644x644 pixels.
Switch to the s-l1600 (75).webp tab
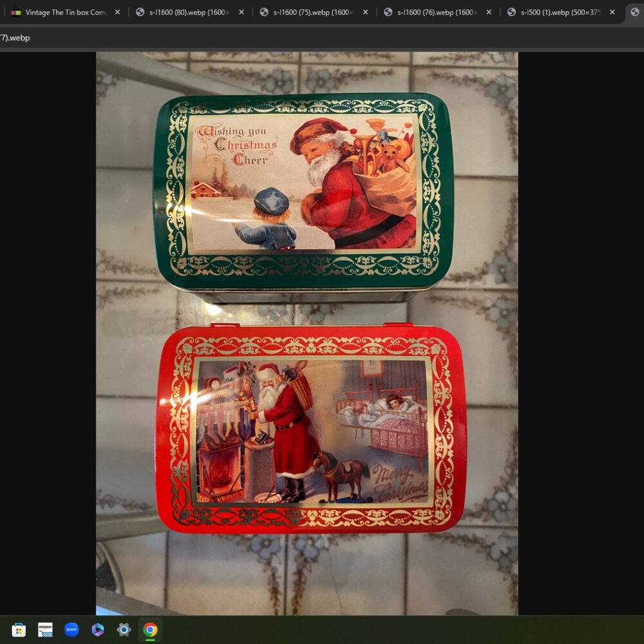pyautogui.click(x=314, y=12)
